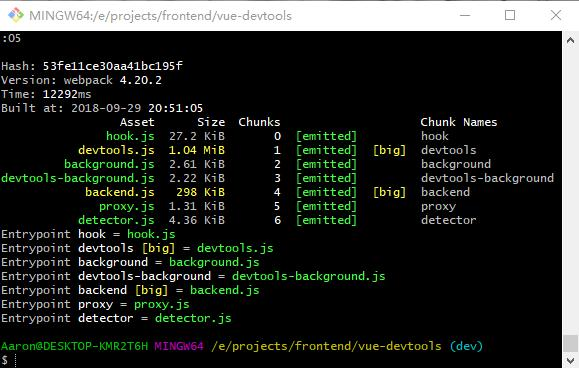The image size is (579, 368).
Task: Minimize the MINGW64 terminal window
Action: pos(465,15)
